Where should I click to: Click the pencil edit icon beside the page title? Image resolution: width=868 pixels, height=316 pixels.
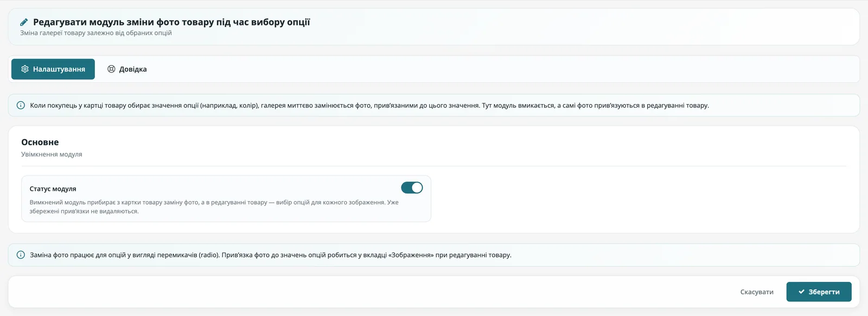pyautogui.click(x=24, y=22)
